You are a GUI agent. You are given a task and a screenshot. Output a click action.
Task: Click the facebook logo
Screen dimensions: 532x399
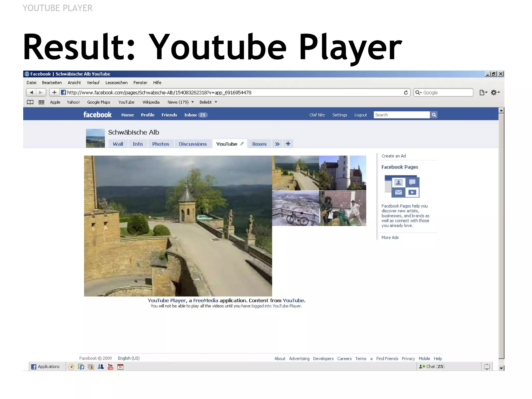coord(97,115)
